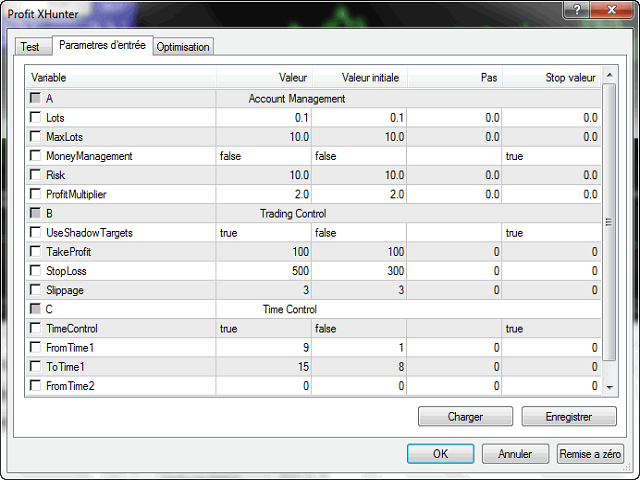Select the FromTime1 Valeur cell 9
The height and width of the screenshot is (480, 640).
(x=264, y=348)
